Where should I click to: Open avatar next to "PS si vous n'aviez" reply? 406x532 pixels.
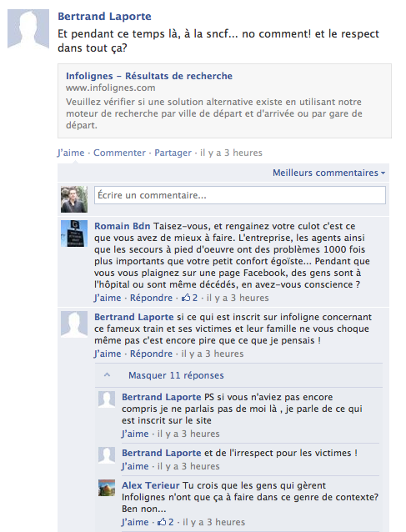tap(107, 399)
